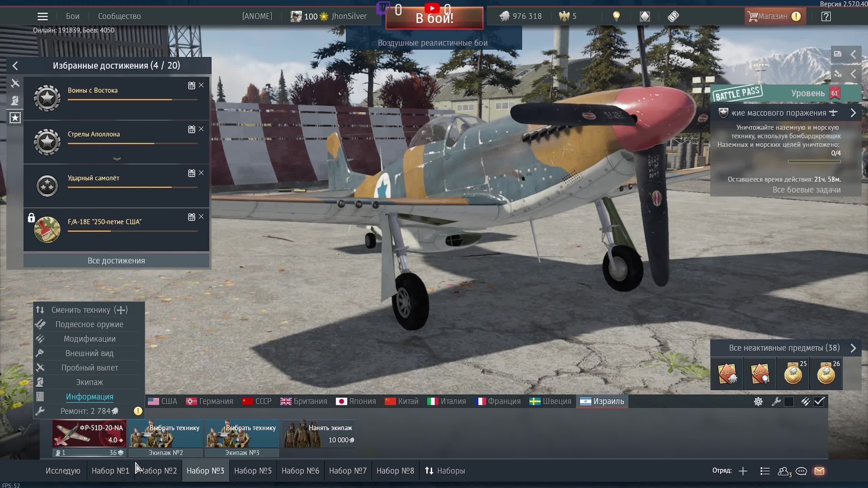Viewport: 868px width, 488px height.
Task: Click Нанять экипаж for 10 000
Action: (x=318, y=434)
